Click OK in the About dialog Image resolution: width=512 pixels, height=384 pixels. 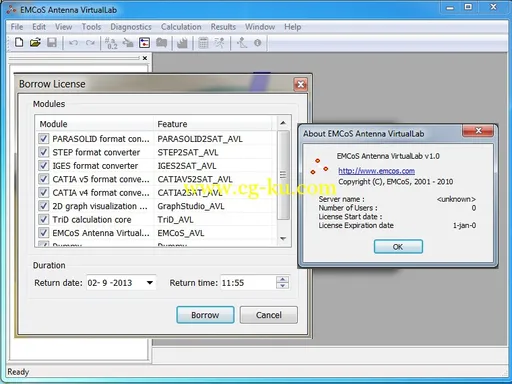(x=398, y=247)
